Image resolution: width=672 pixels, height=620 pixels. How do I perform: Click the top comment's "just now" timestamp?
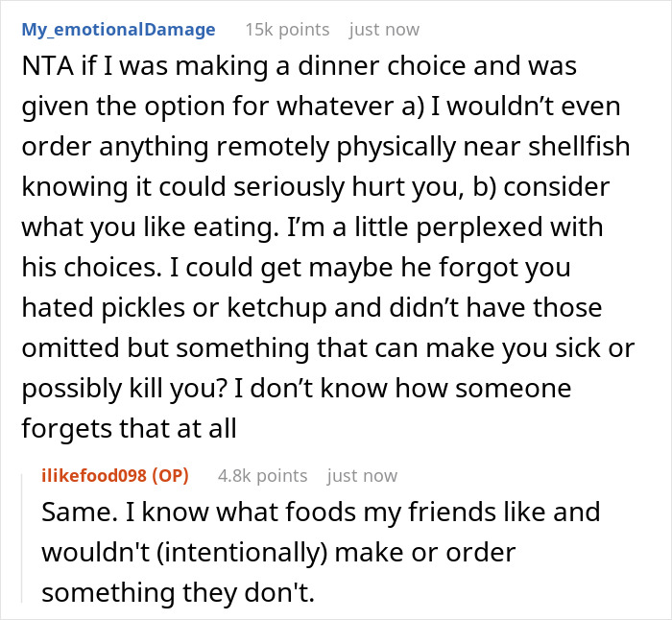coord(384,30)
